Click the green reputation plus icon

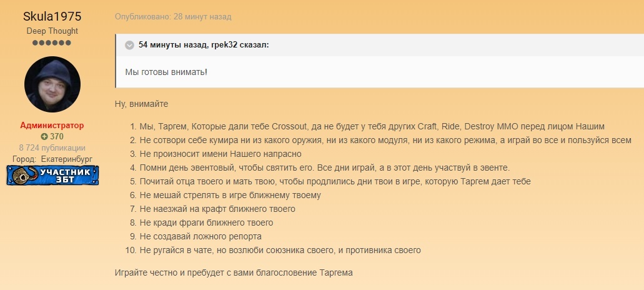coord(44,137)
